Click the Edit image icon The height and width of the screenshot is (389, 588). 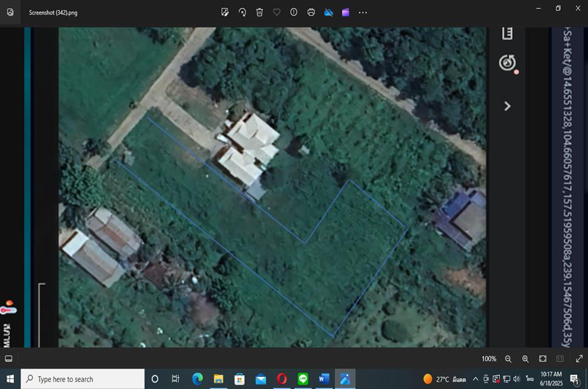pyautogui.click(x=225, y=12)
